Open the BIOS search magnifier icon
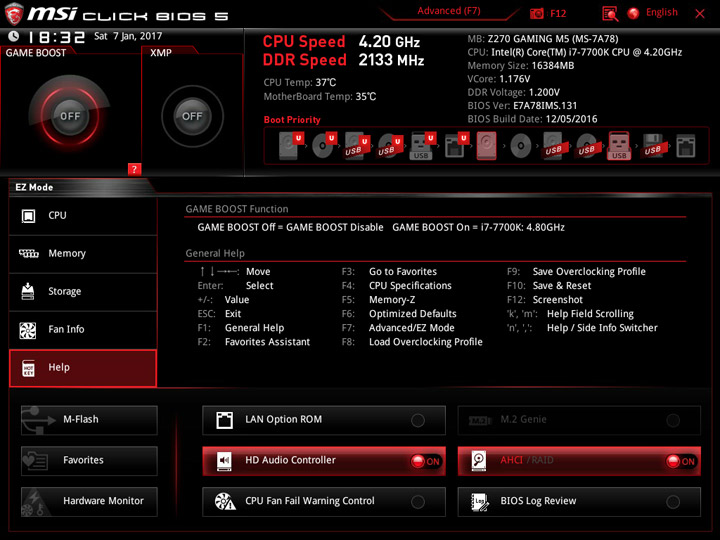This screenshot has height=540, width=720. pos(610,14)
